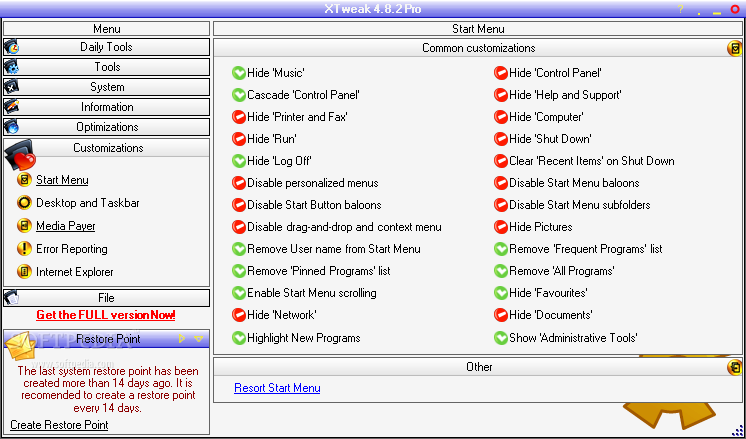The height and width of the screenshot is (439, 746).
Task: Toggle Clear 'Recent Items' on Shut Down
Action: coord(501,161)
